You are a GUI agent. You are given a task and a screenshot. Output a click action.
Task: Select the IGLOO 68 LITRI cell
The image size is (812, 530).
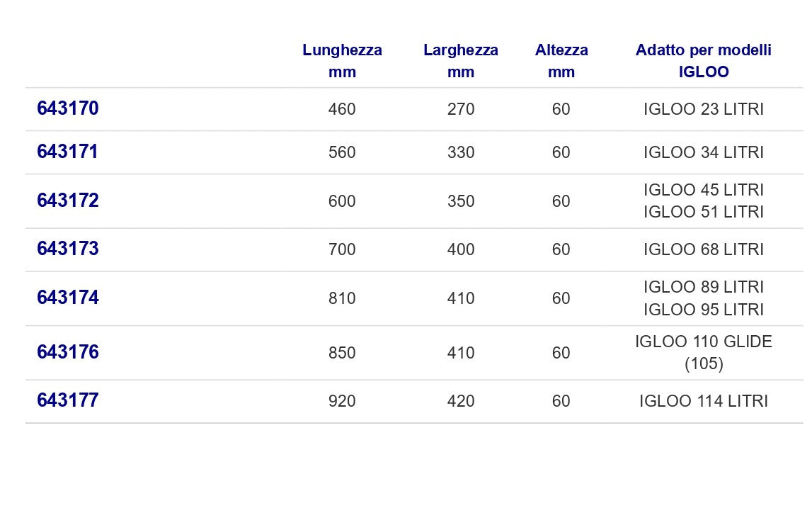click(704, 249)
